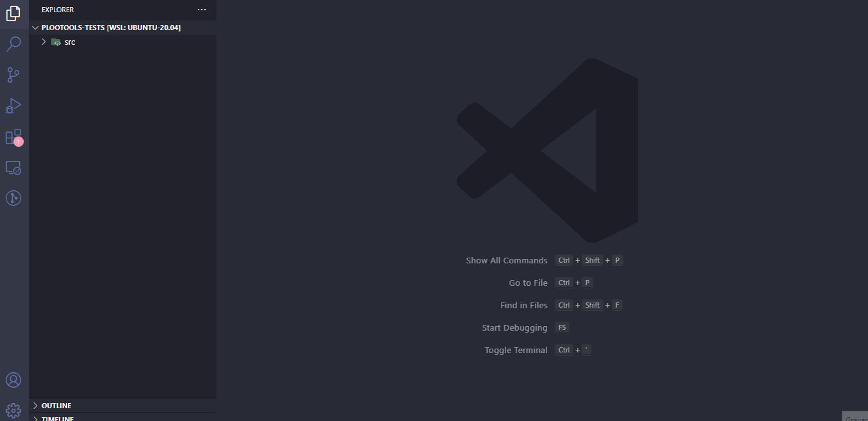Open the Search view icon
This screenshot has height=421, width=868.
point(13,44)
